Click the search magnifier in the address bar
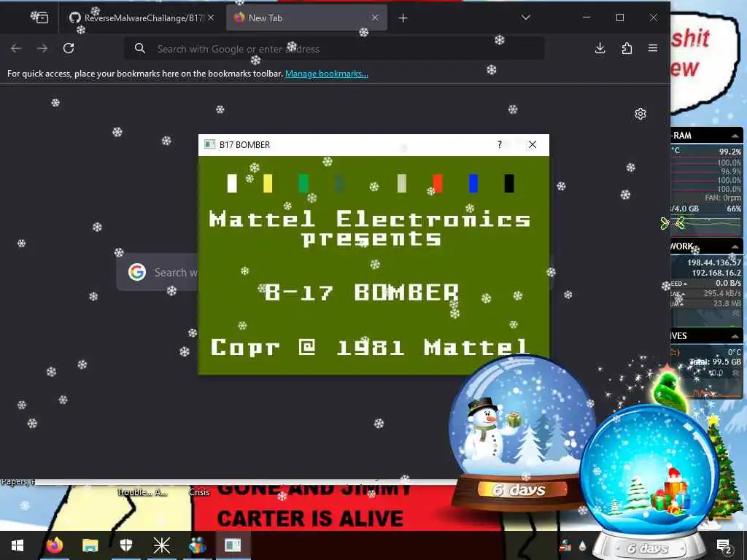Screen dimensions: 747x560 point(139,48)
